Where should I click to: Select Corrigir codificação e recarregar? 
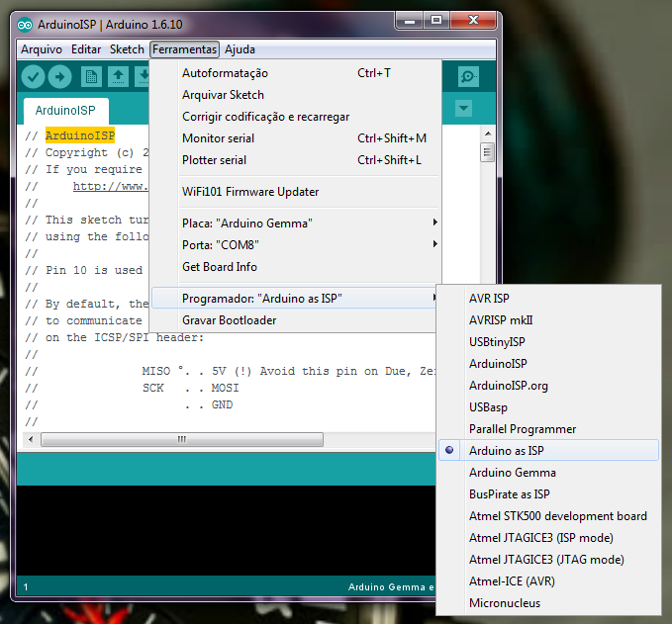(296, 117)
